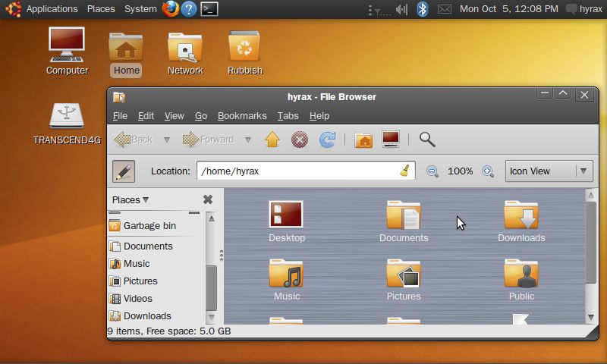Close the Places sidebar

point(208,199)
